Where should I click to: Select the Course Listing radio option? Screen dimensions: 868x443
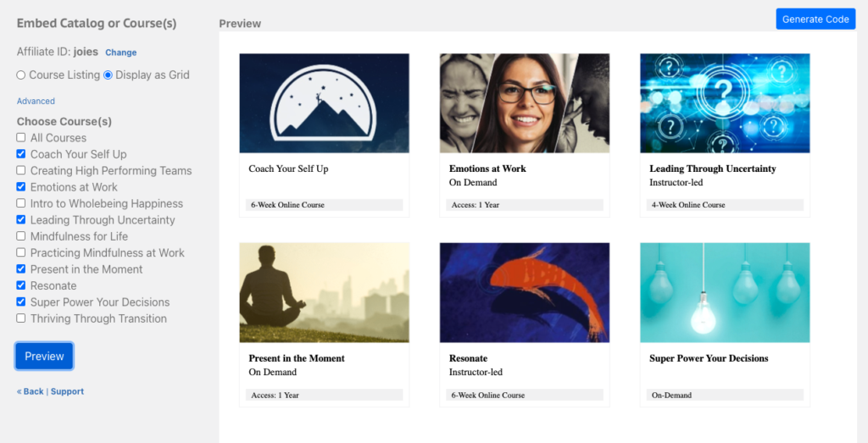pyautogui.click(x=22, y=75)
